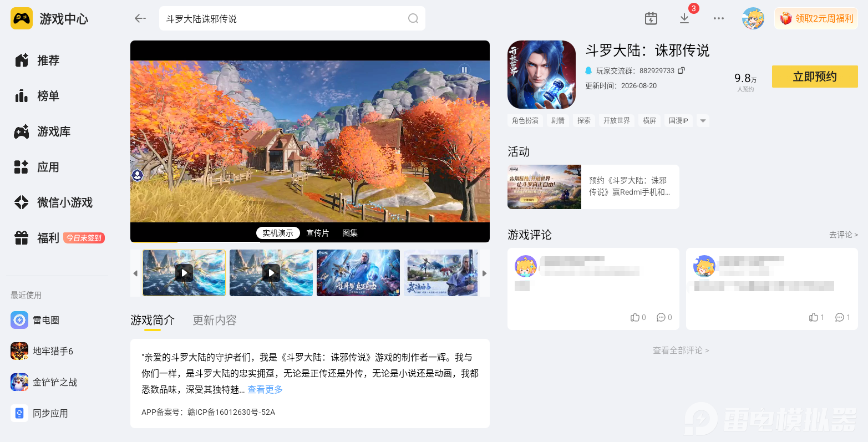The image size is (868, 442).
Task: Select the 国漫IP tag
Action: [678, 120]
